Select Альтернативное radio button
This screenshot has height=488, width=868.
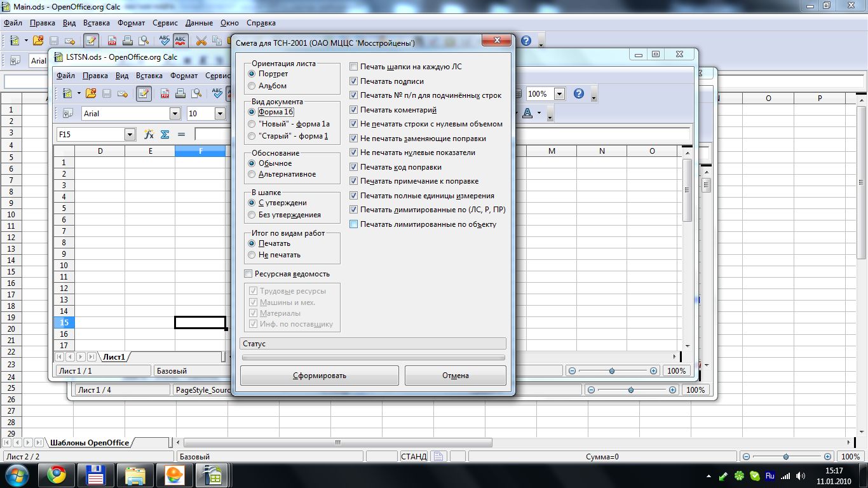click(282, 174)
